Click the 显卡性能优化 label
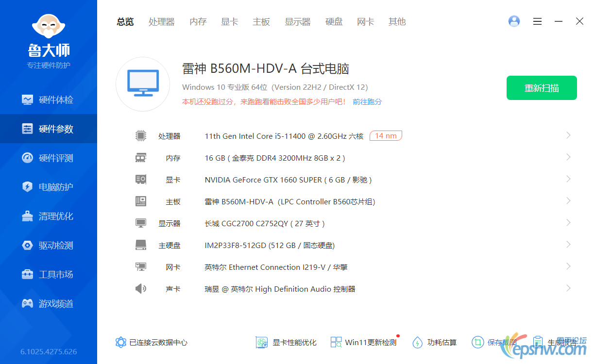Viewport: 595px width, 364px height. click(x=294, y=343)
